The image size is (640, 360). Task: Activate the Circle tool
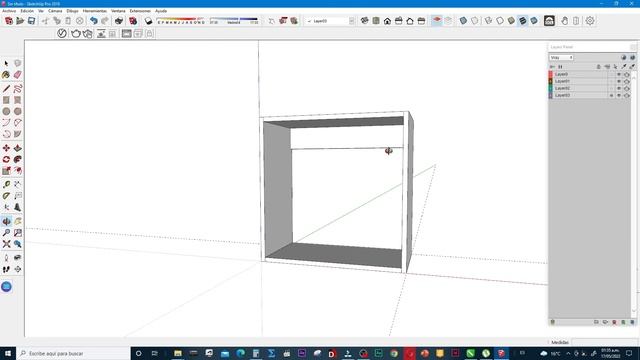point(6,111)
